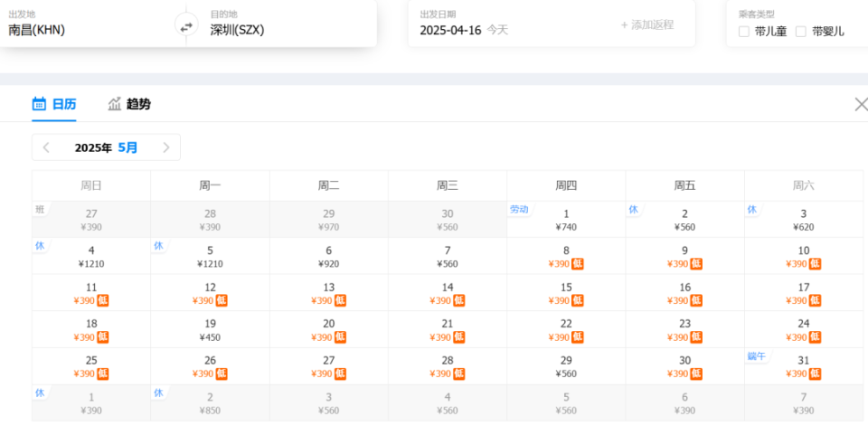Select May 21 low-price date
This screenshot has height=426, width=868.
448,329
